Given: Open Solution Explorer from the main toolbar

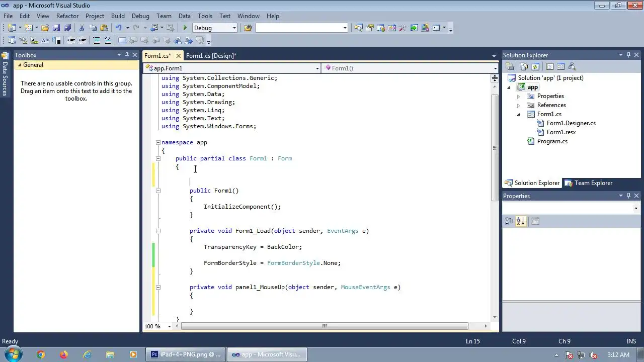Looking at the screenshot, I should click(358, 28).
